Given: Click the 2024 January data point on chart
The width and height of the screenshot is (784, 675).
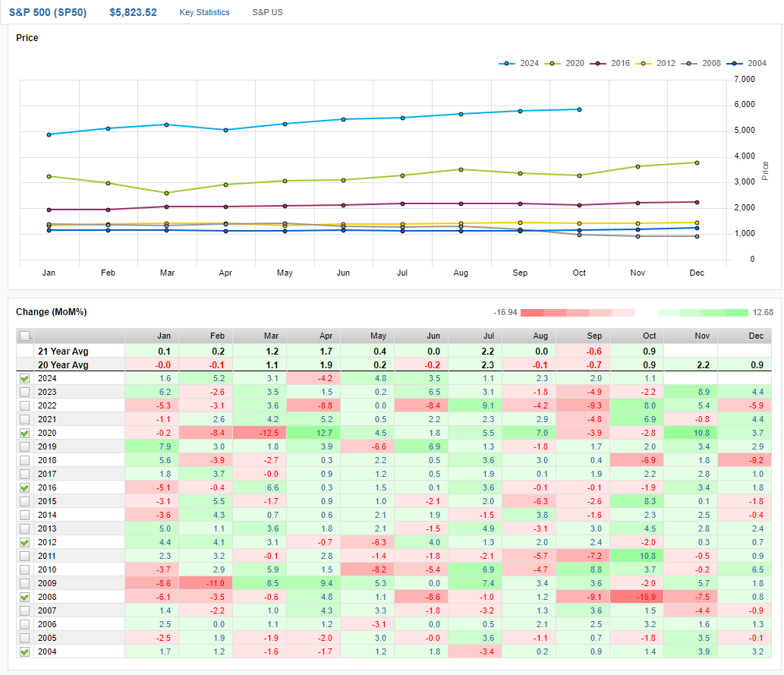Looking at the screenshot, I should coord(49,134).
